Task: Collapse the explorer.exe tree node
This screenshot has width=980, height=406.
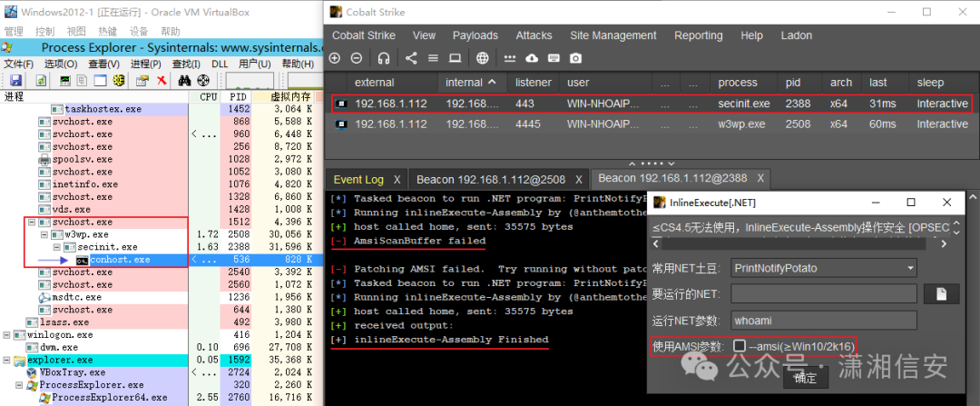Action: point(6,360)
